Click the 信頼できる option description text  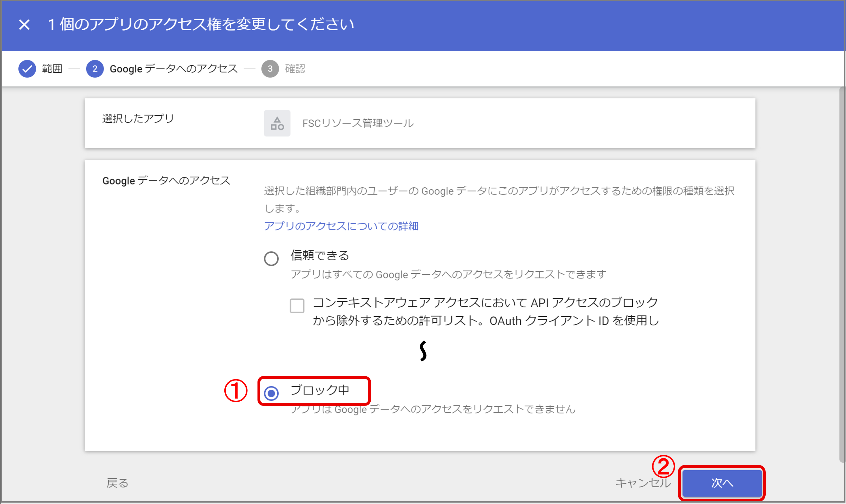[x=448, y=274]
